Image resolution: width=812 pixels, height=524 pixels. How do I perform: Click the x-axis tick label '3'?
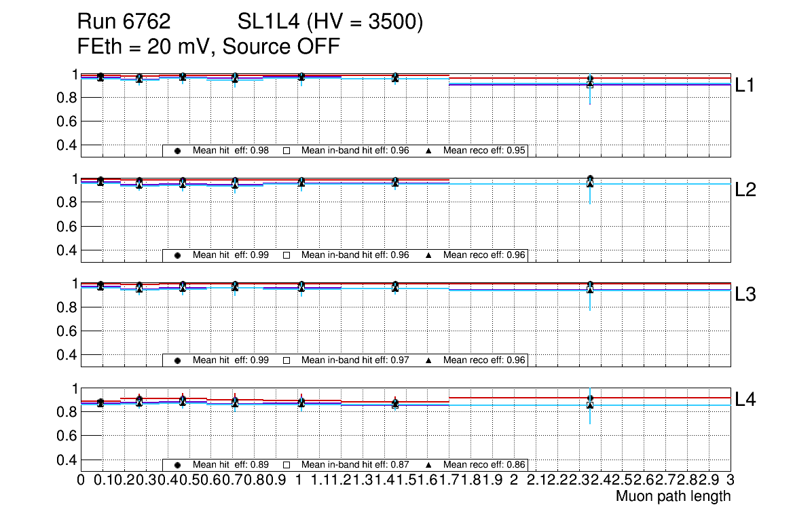pyautogui.click(x=731, y=480)
